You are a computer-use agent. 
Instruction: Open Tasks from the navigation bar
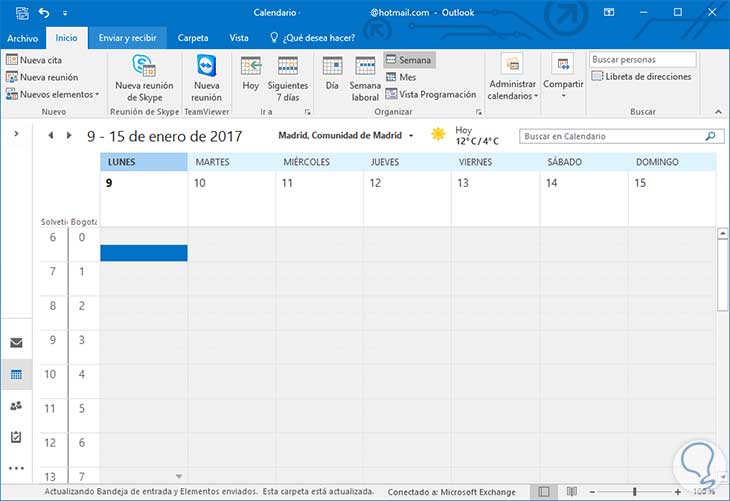[16, 437]
